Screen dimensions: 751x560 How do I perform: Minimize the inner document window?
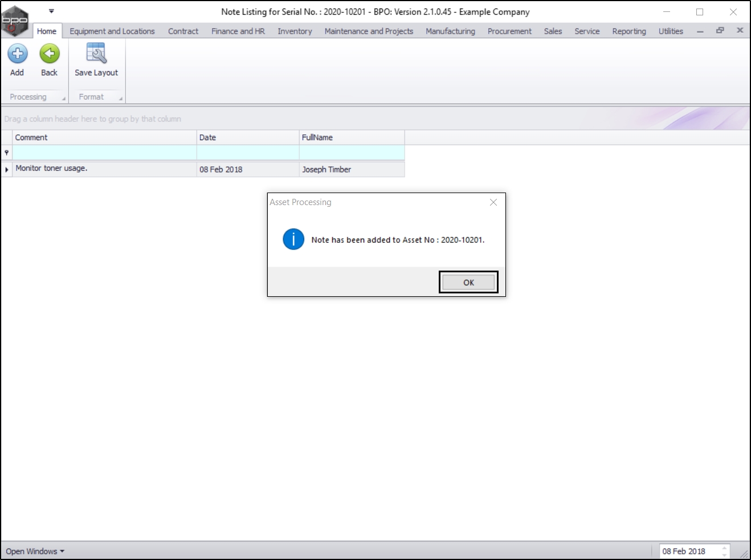(x=700, y=31)
